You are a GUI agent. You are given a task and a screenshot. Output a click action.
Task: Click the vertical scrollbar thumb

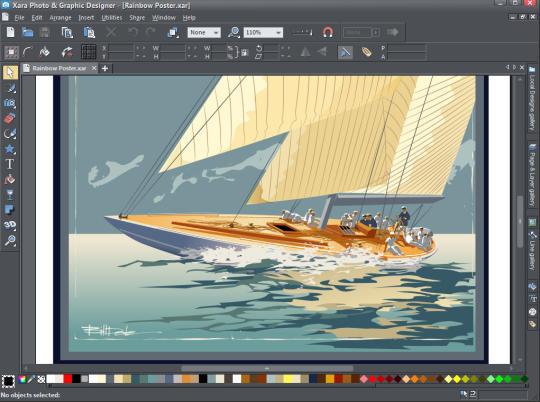point(520,221)
